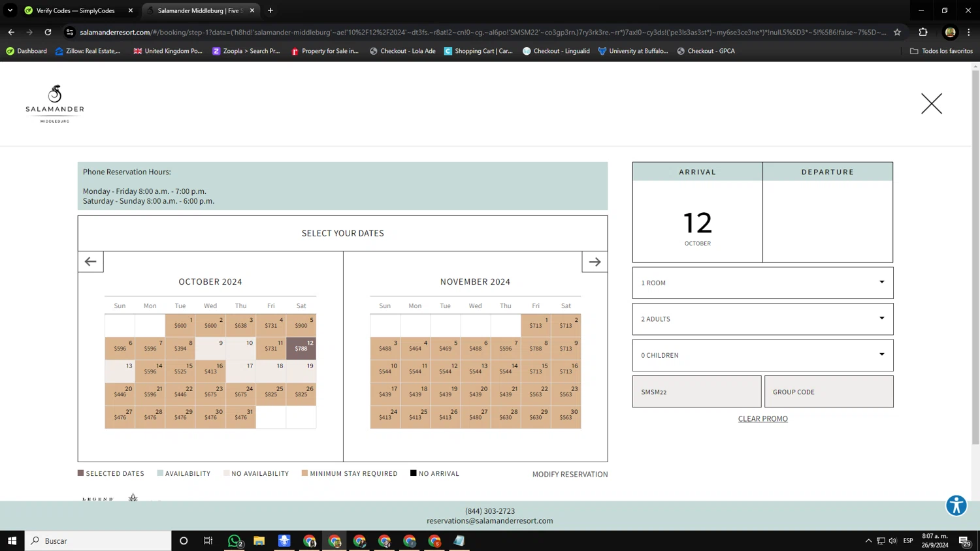Open the Dashboard bookmark
This screenshot has height=551, width=980.
(26, 51)
